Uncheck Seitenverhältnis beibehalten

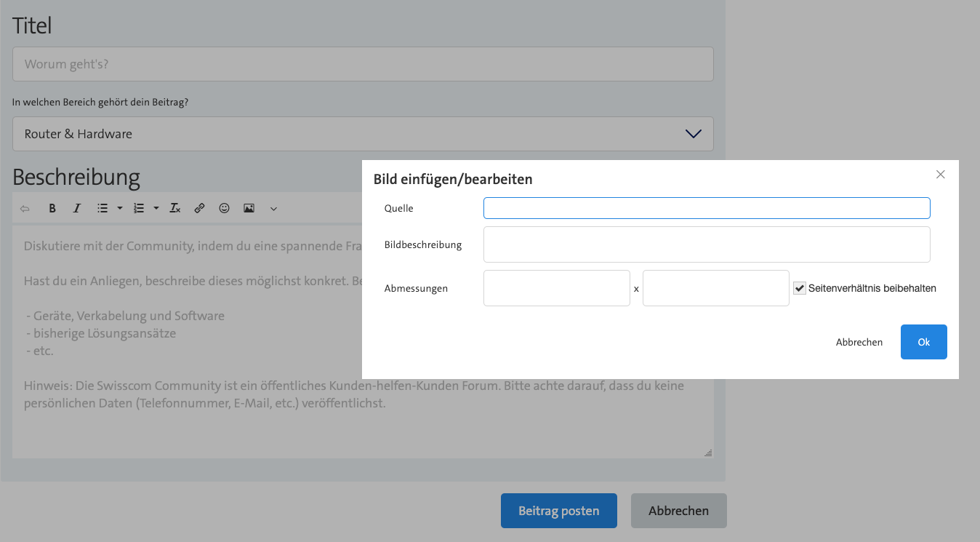tap(800, 288)
